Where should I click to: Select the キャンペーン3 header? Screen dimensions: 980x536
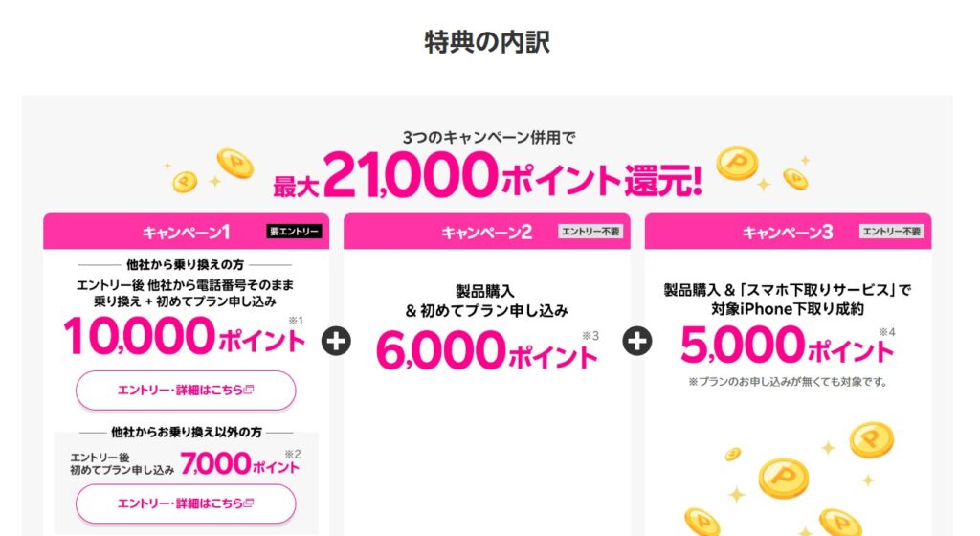pos(788,232)
